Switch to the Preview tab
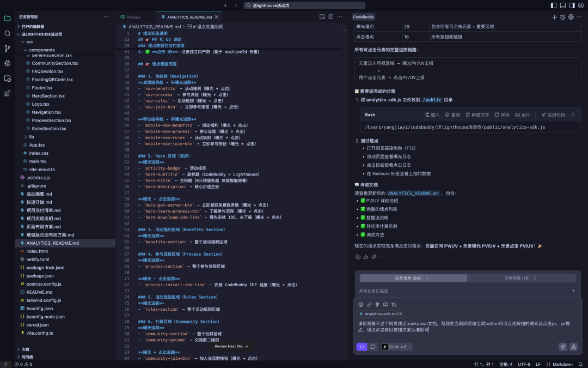This screenshot has width=588, height=368. 131,17
